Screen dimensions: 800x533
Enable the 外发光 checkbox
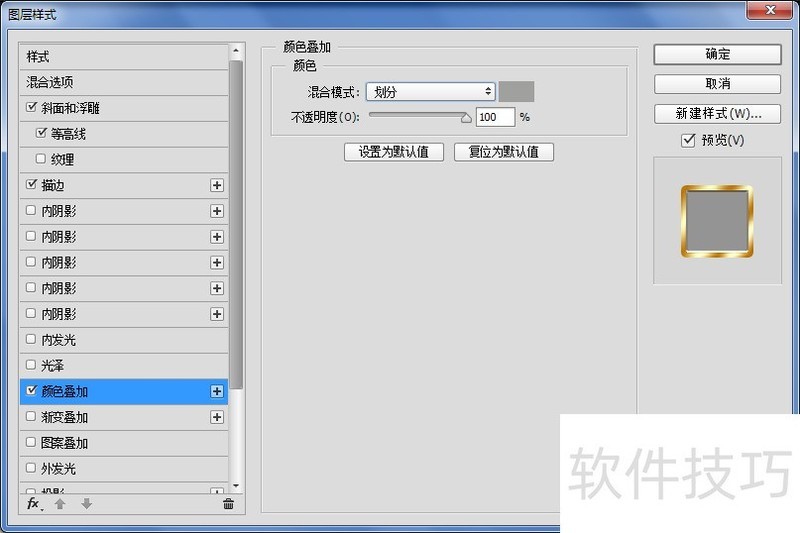tap(31, 468)
